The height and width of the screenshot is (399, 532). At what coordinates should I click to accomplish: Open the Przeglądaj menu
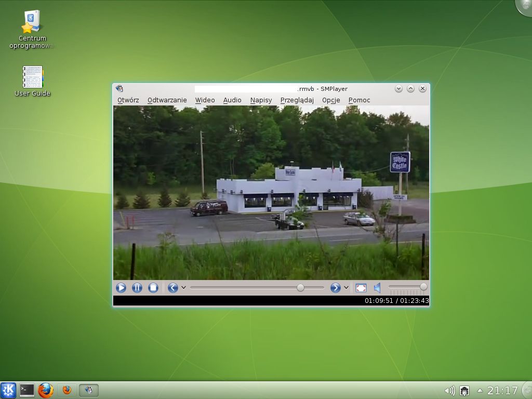pos(297,100)
